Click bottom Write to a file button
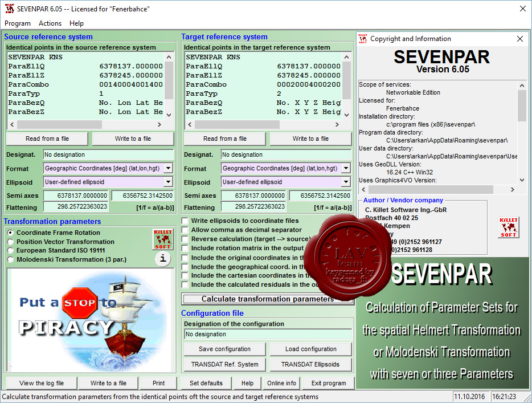This screenshot has width=532, height=403. click(108, 383)
